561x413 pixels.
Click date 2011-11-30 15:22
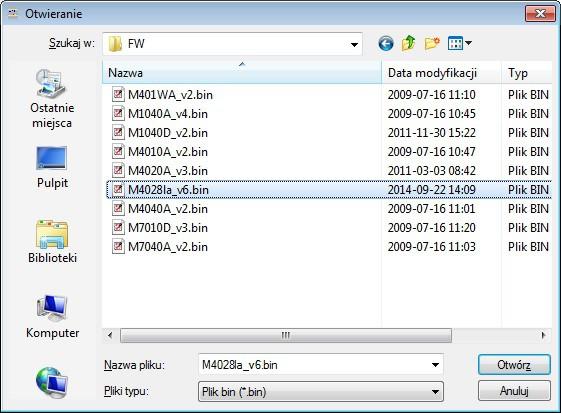[432, 133]
